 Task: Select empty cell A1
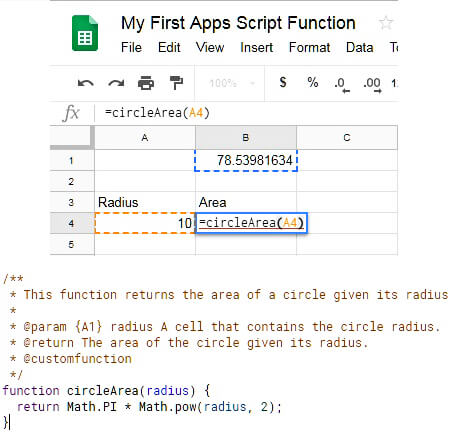145,160
